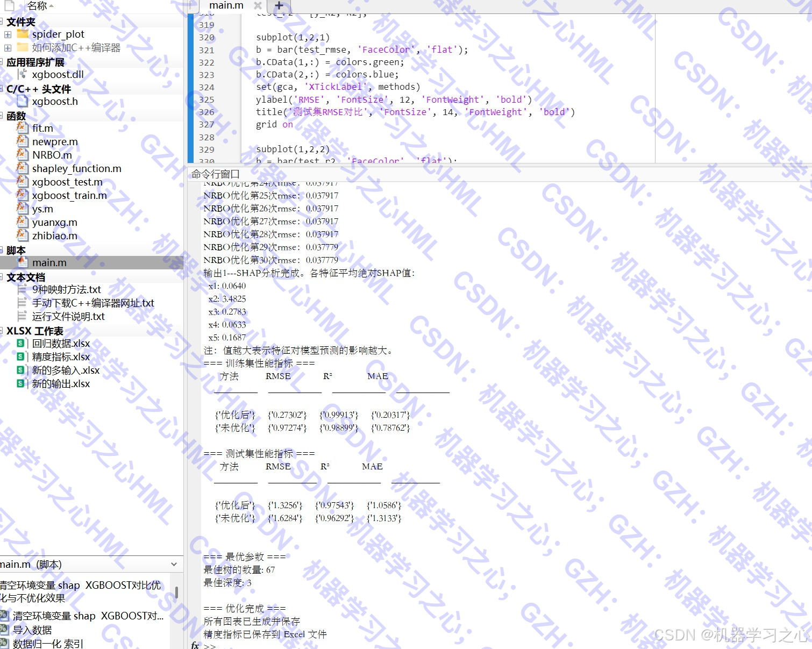
Task: Click the 数据归一化 索引 section icon
Action: click(4, 643)
